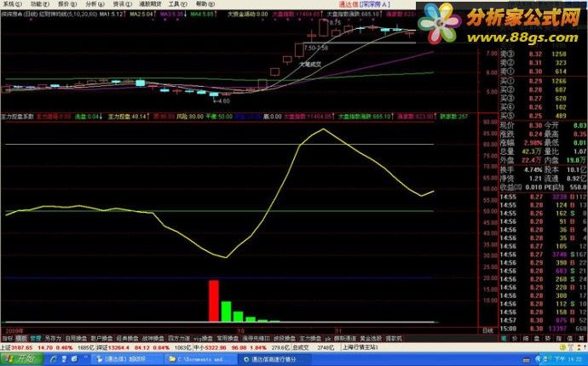Click the 15:00 last trade row

[544, 329]
